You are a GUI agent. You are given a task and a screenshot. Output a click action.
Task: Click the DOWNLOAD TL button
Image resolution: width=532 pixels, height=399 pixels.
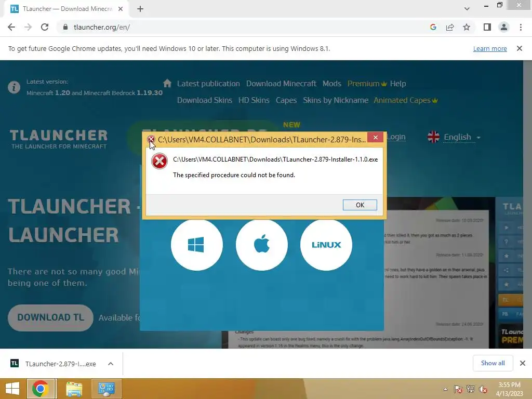tap(50, 317)
